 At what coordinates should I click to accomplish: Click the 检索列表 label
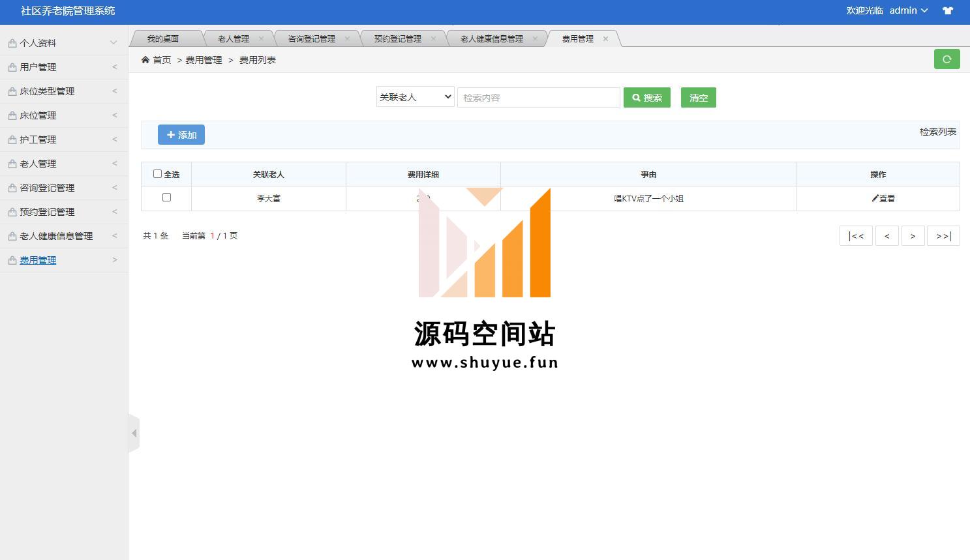pos(938,132)
